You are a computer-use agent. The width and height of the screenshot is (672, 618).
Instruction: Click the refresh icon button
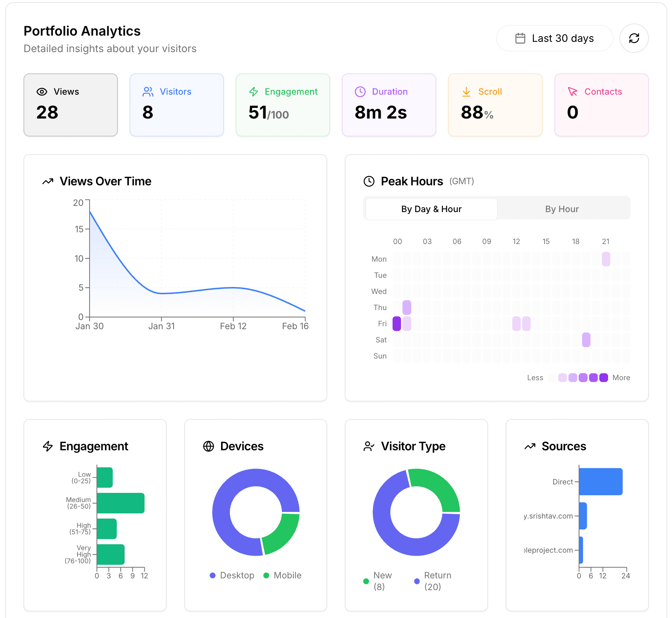pos(634,38)
